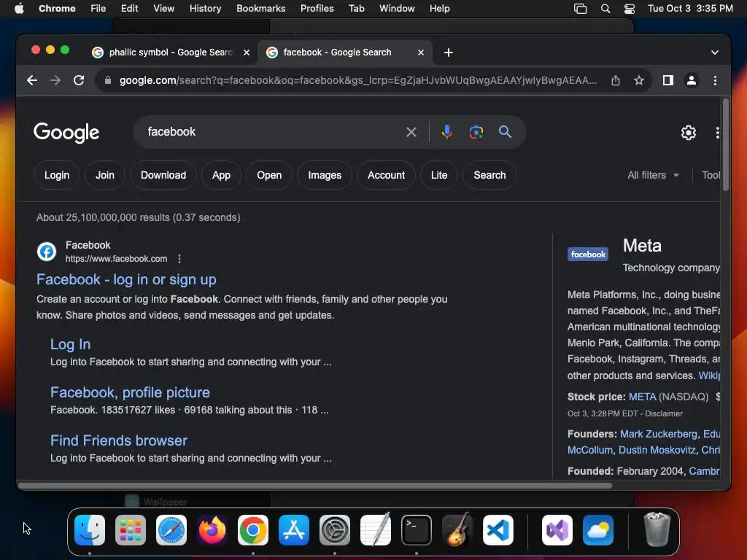This screenshot has height=560, width=747.
Task: Open the Find Friends browser sitelink
Action: 119,440
